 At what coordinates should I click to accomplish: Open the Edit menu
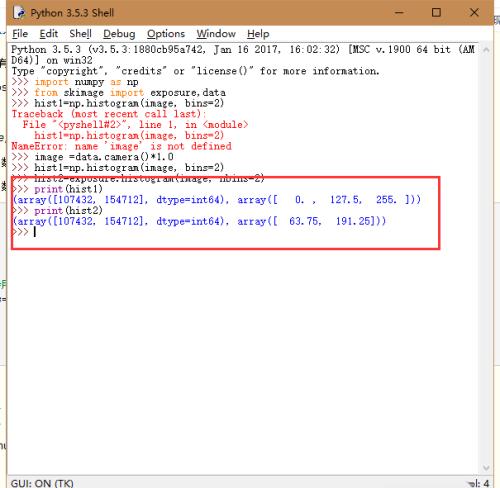pyautogui.click(x=49, y=34)
